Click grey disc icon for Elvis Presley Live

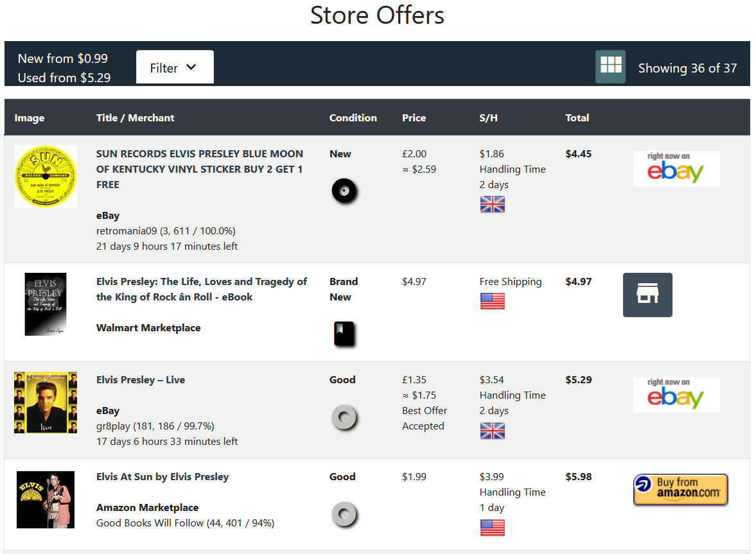(344, 418)
